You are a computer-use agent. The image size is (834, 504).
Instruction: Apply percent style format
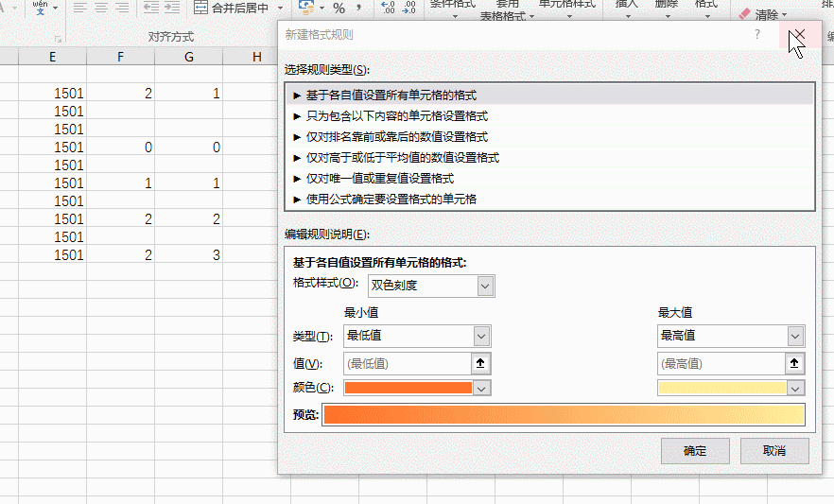point(339,8)
